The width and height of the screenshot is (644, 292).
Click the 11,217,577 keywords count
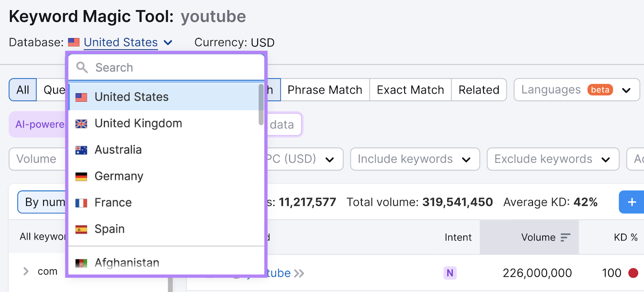[x=308, y=202]
